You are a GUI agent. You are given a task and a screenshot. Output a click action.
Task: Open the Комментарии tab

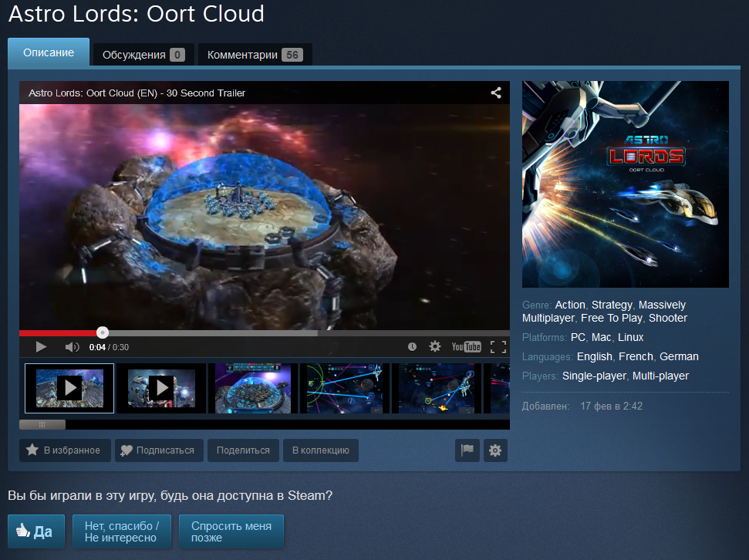(x=255, y=55)
